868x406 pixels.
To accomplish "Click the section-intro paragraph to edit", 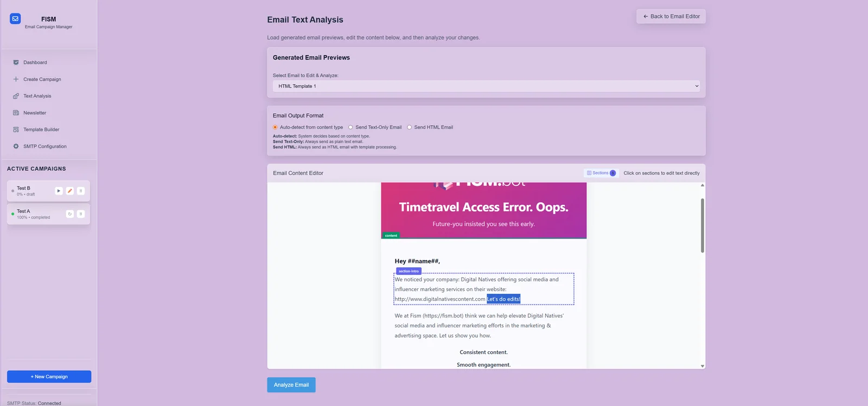I will (x=484, y=289).
